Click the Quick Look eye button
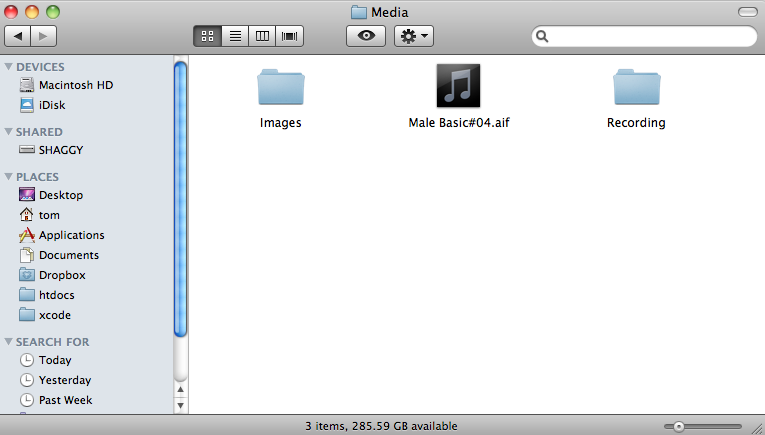The width and height of the screenshot is (765, 435). click(x=366, y=36)
